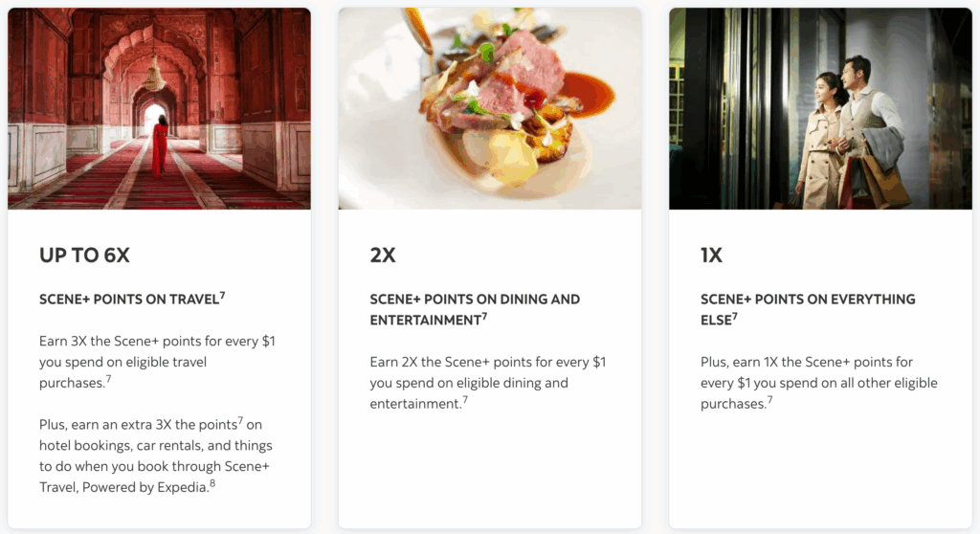
Task: Click the plated gourmet dish image
Action: point(489,108)
